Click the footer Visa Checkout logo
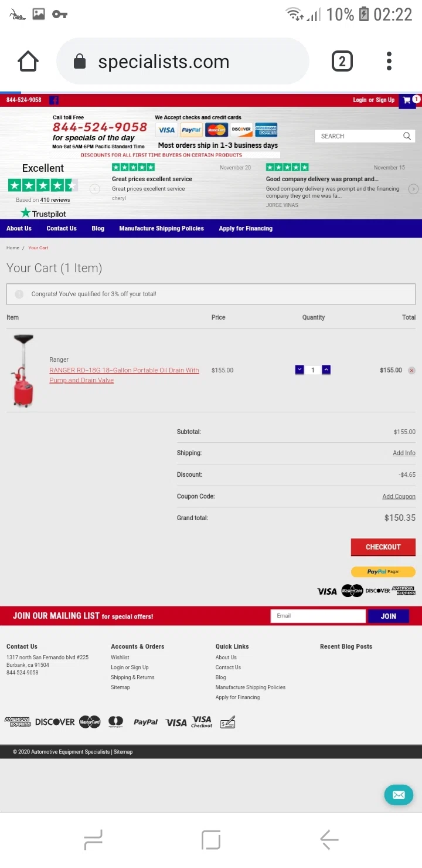This screenshot has width=422, height=868. coord(202,722)
